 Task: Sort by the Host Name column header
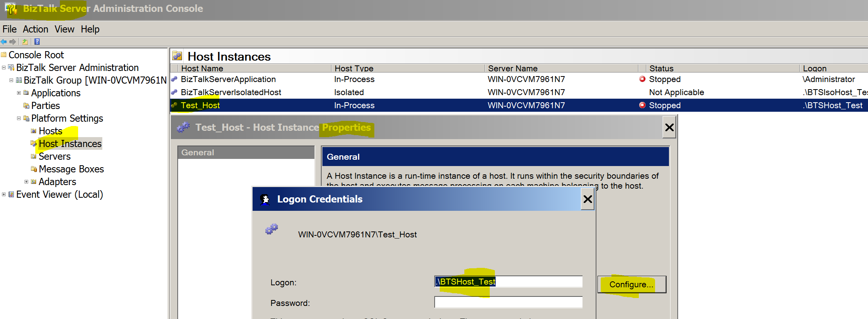coord(254,68)
